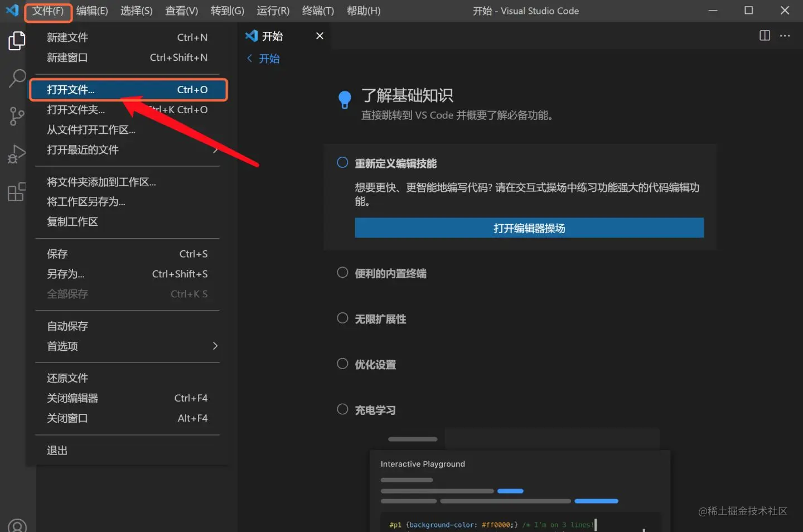Choose 打开文件... menu entry

(128, 90)
